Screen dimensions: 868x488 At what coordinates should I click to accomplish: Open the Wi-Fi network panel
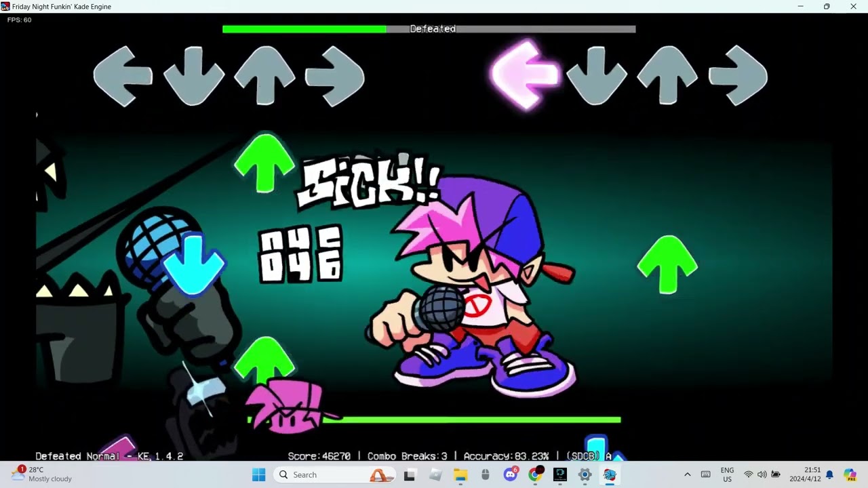[x=749, y=474]
